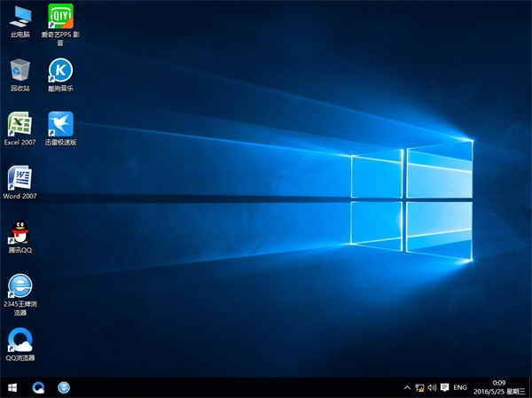The width and height of the screenshot is (532, 398).
Task: Open the Action Center notification icon
Action: coord(444,387)
